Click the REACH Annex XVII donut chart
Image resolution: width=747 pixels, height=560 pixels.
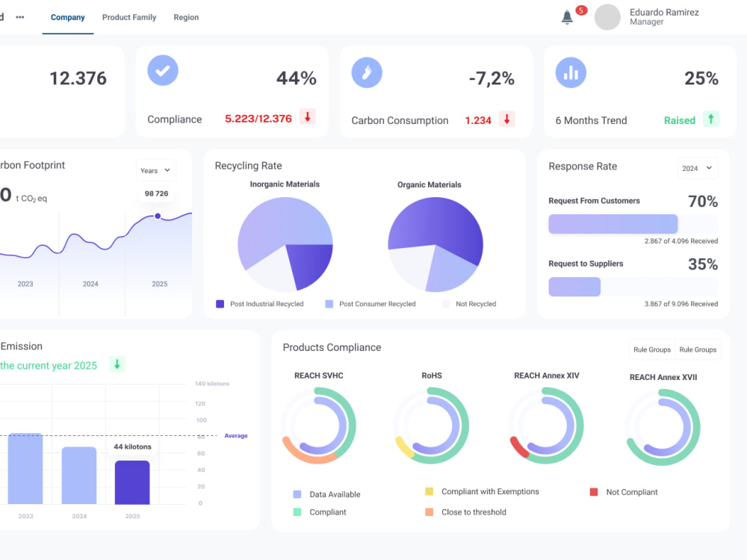[663, 427]
